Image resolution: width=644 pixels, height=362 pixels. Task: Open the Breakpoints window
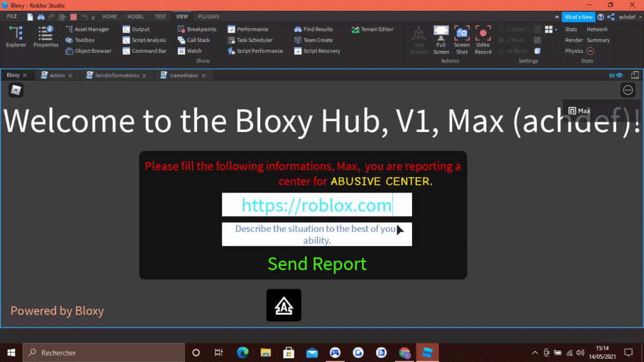pyautogui.click(x=196, y=29)
